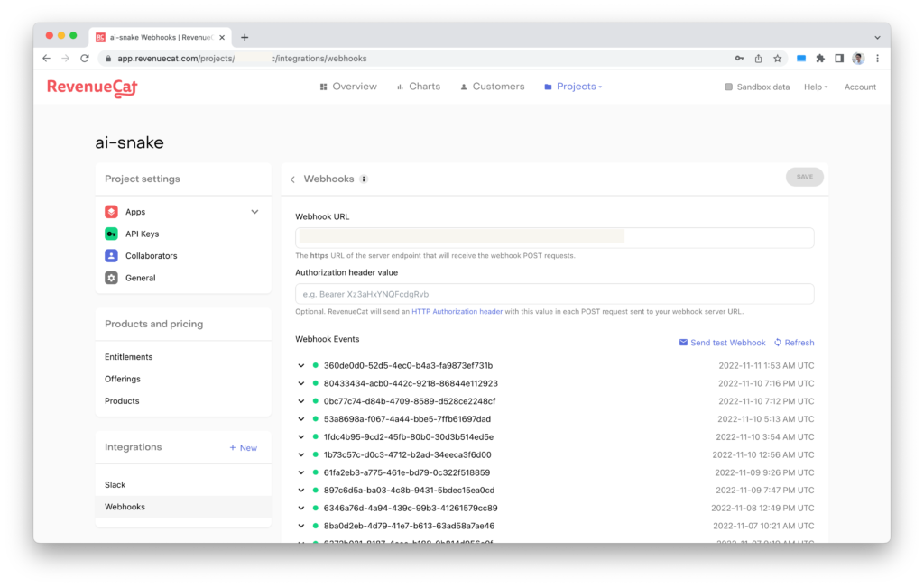Image resolution: width=924 pixels, height=587 pixels.
Task: Add a New integration
Action: pyautogui.click(x=243, y=448)
